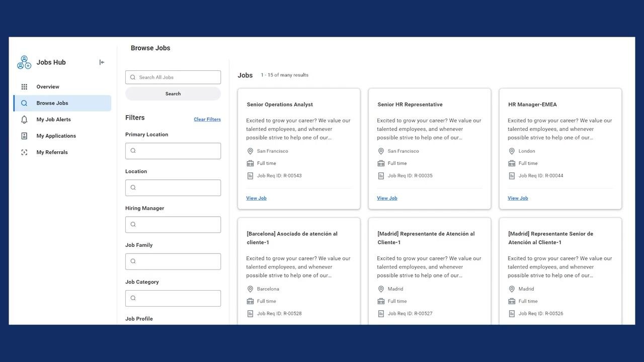Click the Overview grid icon

click(x=24, y=87)
